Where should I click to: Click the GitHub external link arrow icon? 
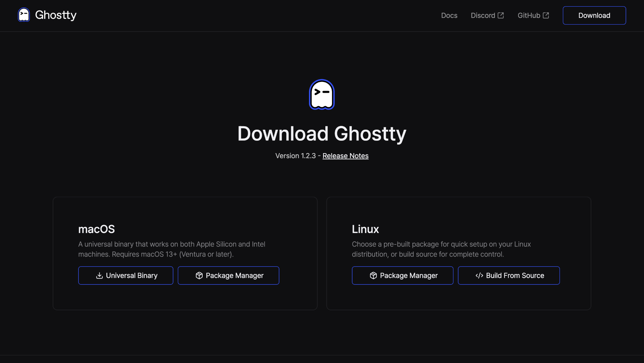pyautogui.click(x=546, y=15)
